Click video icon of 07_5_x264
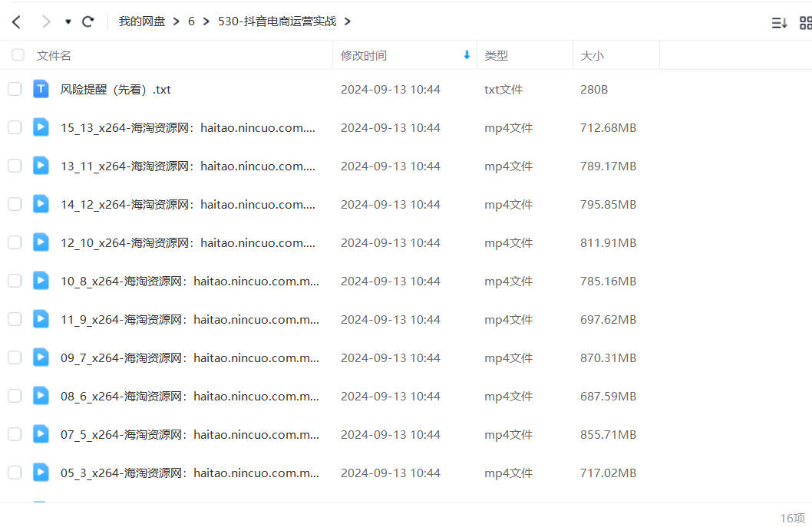 (41, 434)
